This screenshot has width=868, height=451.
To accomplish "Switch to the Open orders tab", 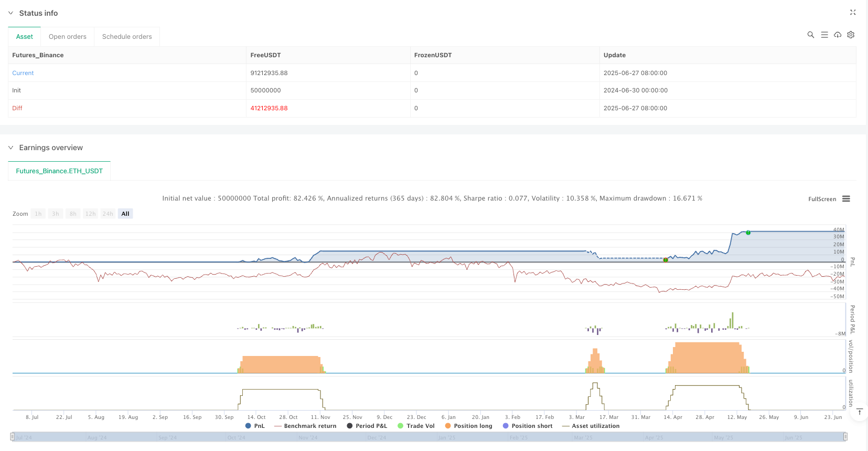I will tap(67, 37).
